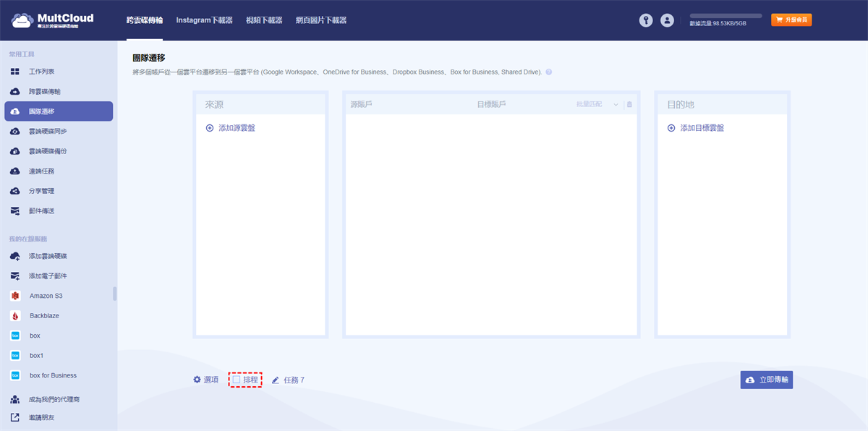The image size is (868, 431).
Task: Open 郵件傳送 in the sidebar
Action: 59,211
